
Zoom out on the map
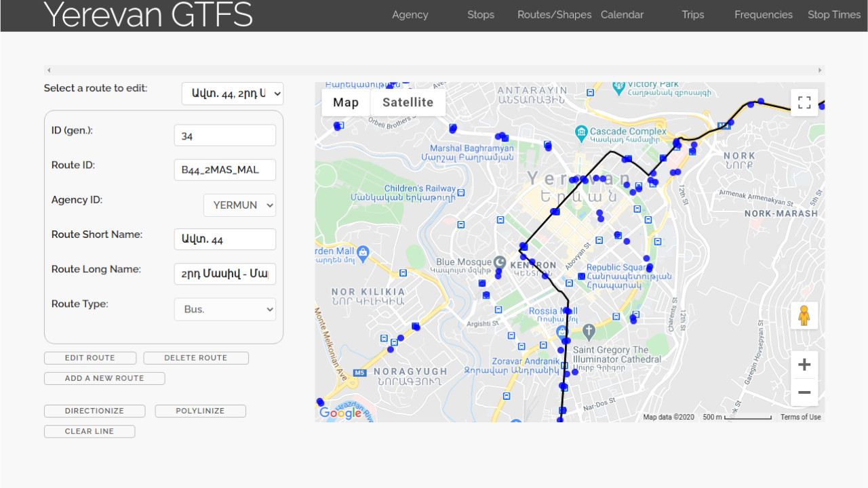tap(804, 392)
